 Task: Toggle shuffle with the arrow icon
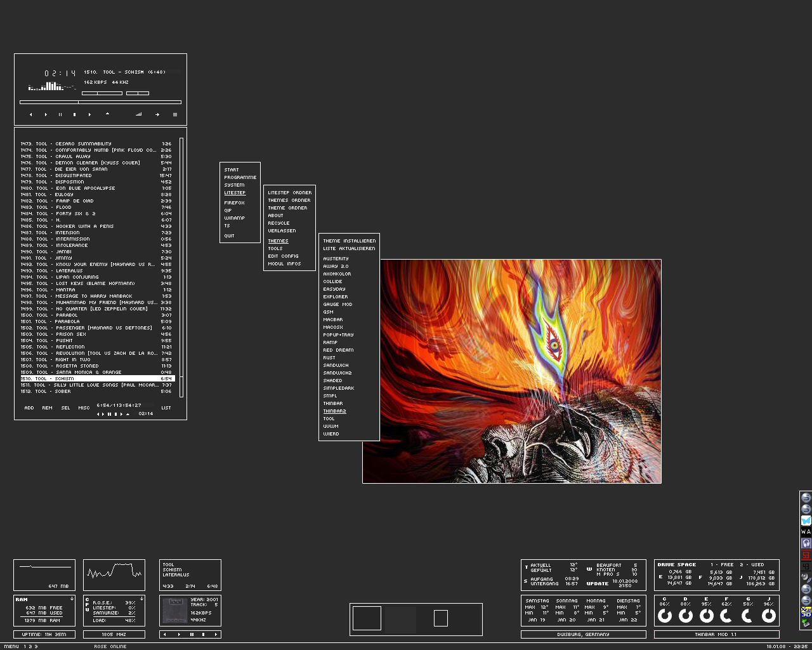[157, 115]
